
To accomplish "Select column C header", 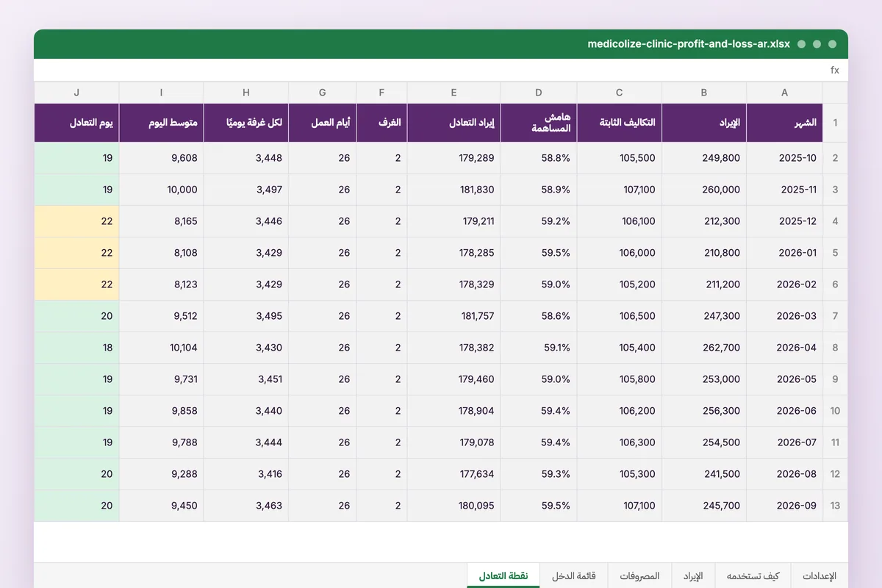I will point(620,93).
